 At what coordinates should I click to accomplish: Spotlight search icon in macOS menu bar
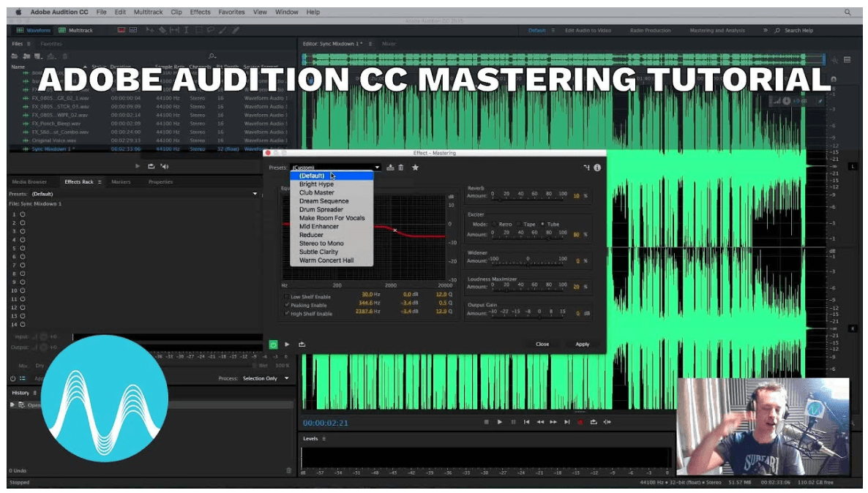click(847, 12)
